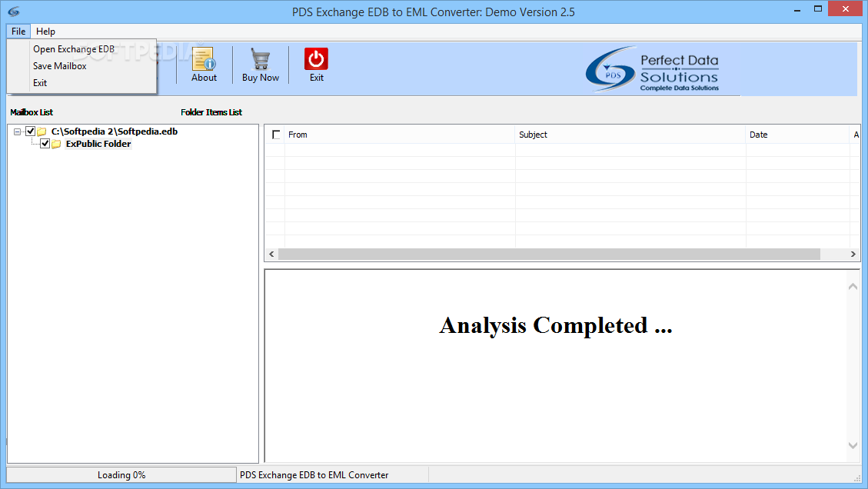Click the 'PDS Exchange EDB to EML Converter' status text
Screen dimensions: 868x489
tap(314, 475)
